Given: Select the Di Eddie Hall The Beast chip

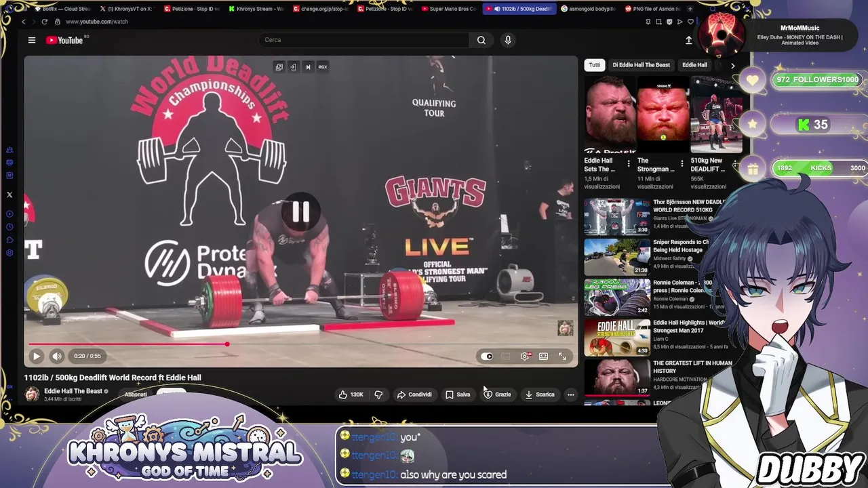Looking at the screenshot, I should click(x=641, y=65).
